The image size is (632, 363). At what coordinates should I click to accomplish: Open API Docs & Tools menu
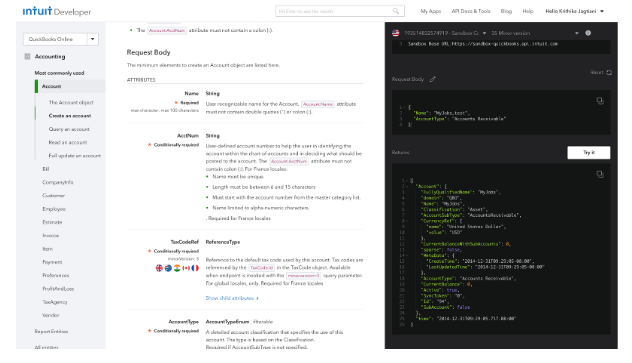(471, 11)
